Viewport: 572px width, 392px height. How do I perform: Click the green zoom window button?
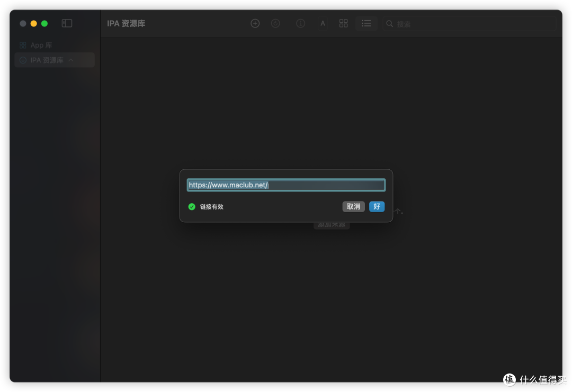pos(44,24)
